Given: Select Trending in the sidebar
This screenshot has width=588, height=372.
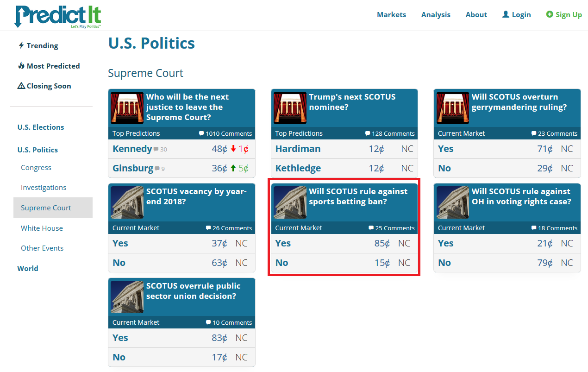Looking at the screenshot, I should tap(38, 45).
